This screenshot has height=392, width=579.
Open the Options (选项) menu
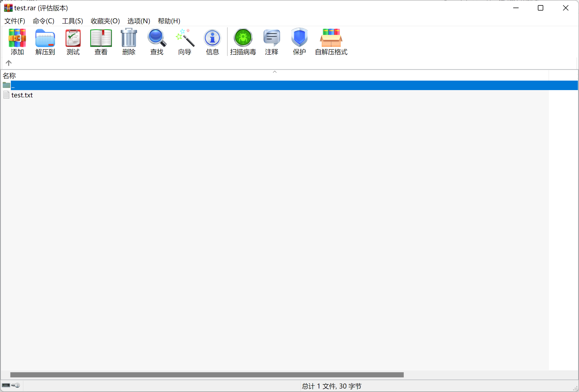point(139,21)
